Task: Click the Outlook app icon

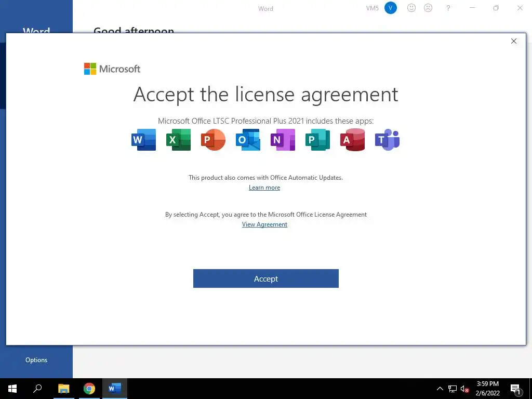Action: 248,140
